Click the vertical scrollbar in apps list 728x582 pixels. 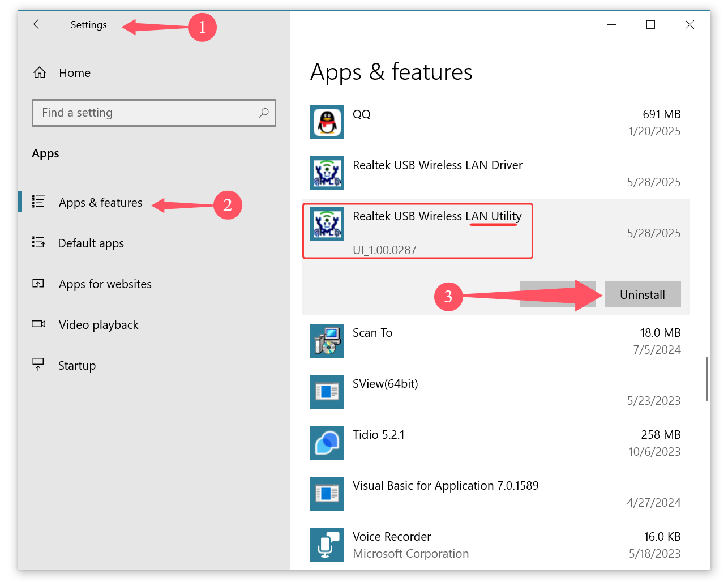click(707, 379)
